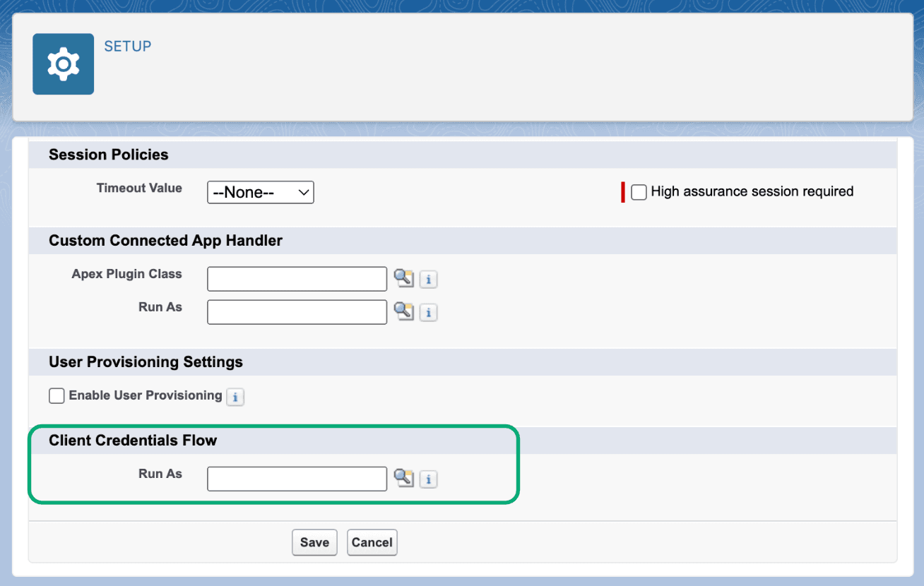
Task: Click the Save button
Action: 314,542
